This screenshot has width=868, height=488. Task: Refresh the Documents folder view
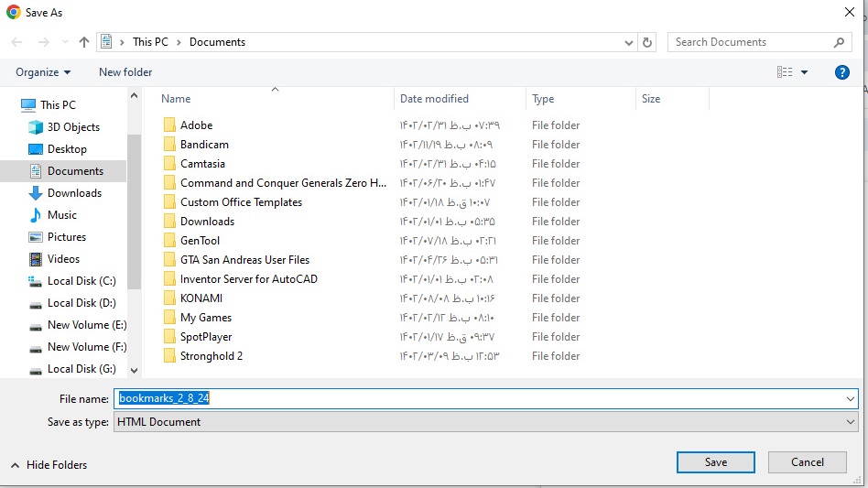(647, 42)
